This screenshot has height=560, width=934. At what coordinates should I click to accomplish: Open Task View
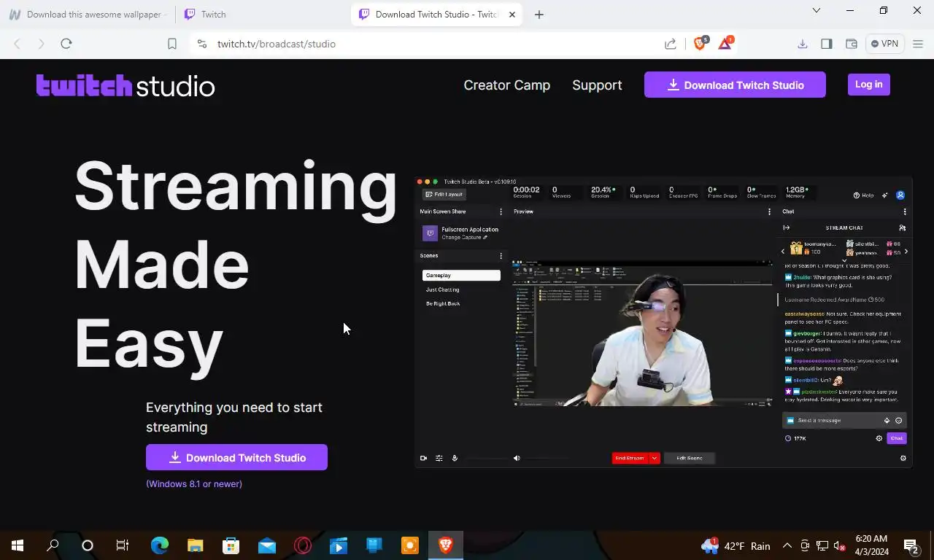(123, 545)
